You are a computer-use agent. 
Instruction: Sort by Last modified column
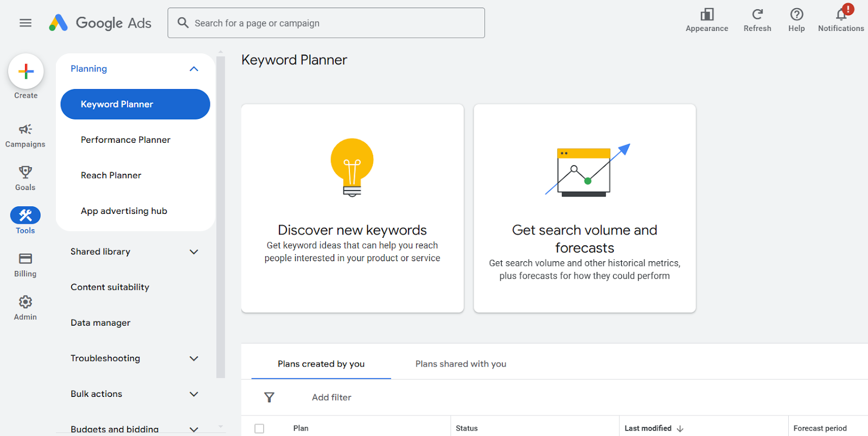[x=648, y=428]
